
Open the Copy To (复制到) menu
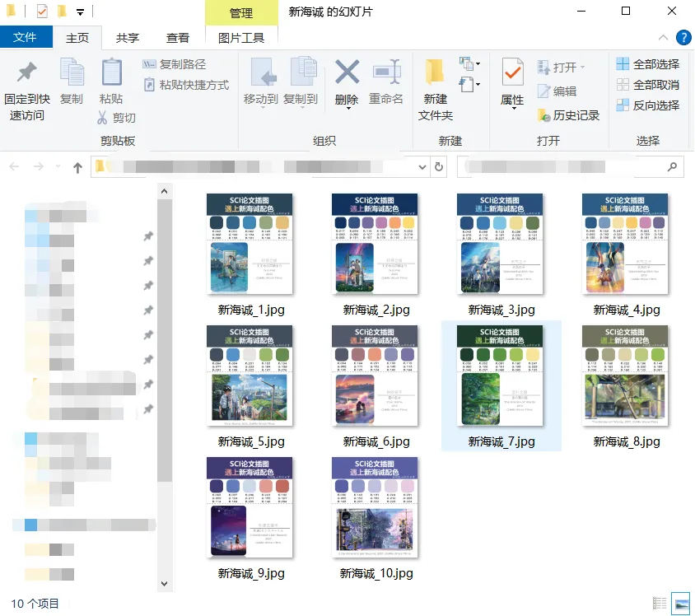(301, 82)
